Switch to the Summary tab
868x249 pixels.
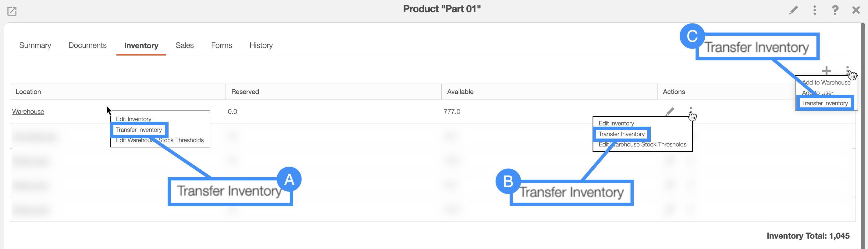coord(35,45)
